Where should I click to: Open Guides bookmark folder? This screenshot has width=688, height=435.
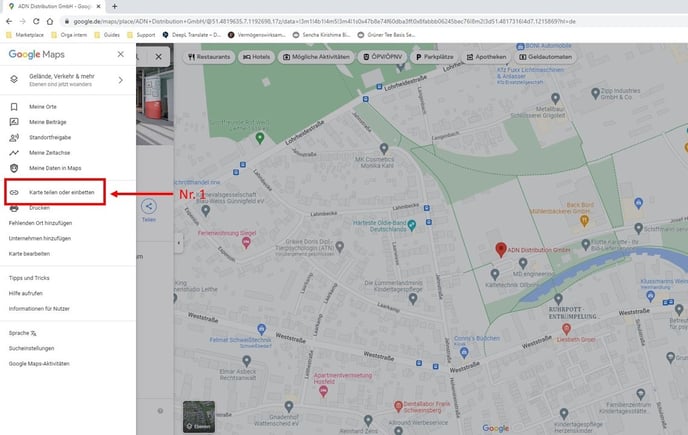(107, 35)
